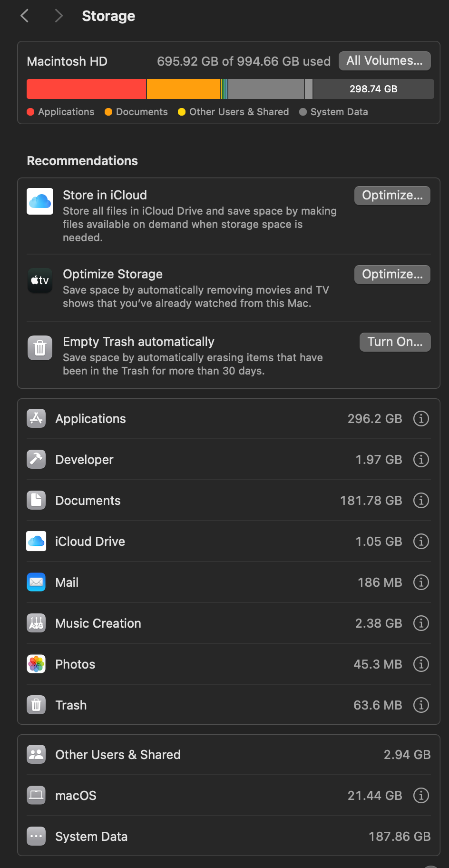Click the Other Users & Shared icon
449x868 pixels.
pyautogui.click(x=36, y=754)
